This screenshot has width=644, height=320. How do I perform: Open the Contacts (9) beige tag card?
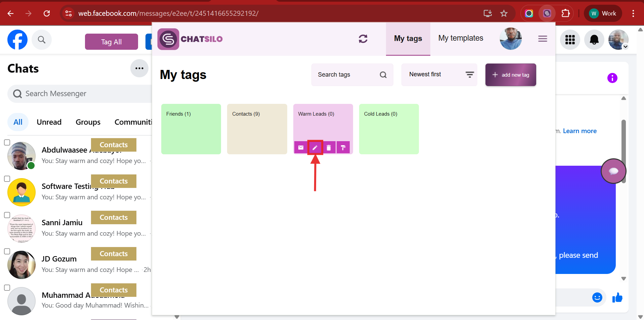click(x=257, y=129)
